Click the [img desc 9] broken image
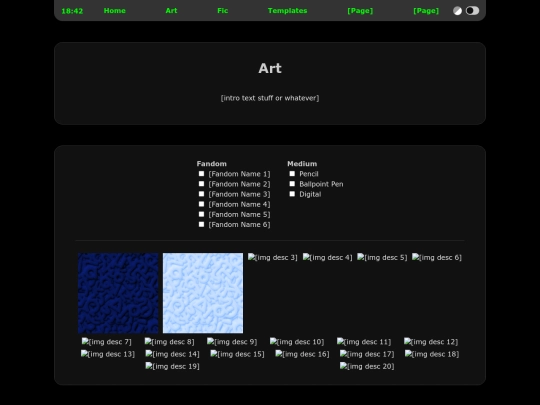This screenshot has width=540, height=405. (x=232, y=342)
